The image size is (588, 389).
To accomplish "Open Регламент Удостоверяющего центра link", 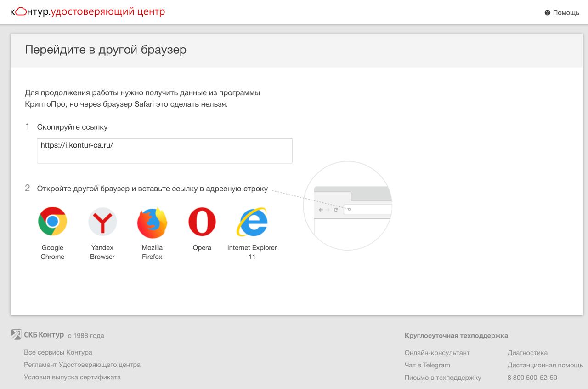I will point(82,365).
